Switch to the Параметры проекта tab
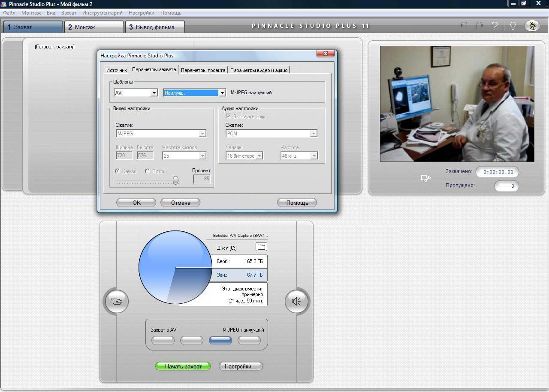 point(203,70)
